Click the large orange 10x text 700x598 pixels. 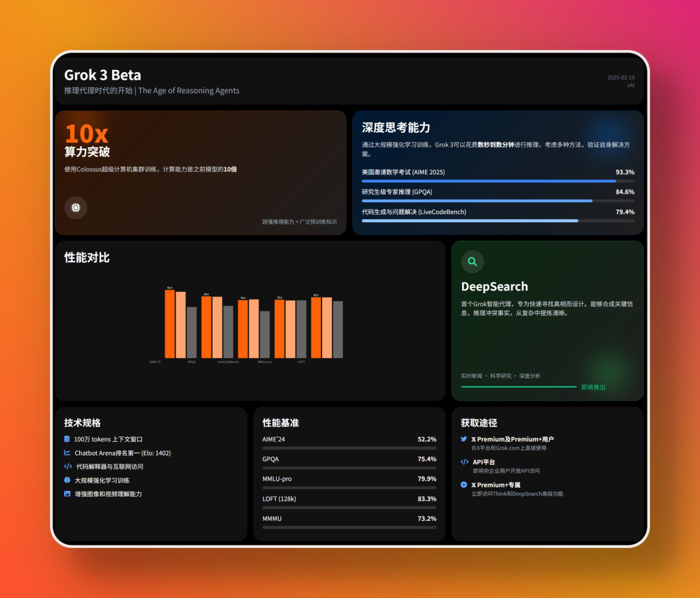coord(87,133)
